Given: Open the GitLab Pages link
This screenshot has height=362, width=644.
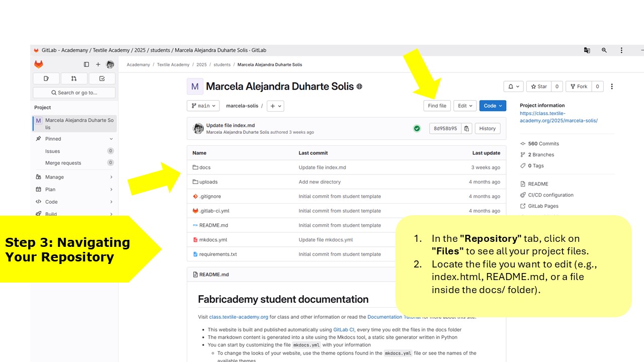Looking at the screenshot, I should 543,206.
